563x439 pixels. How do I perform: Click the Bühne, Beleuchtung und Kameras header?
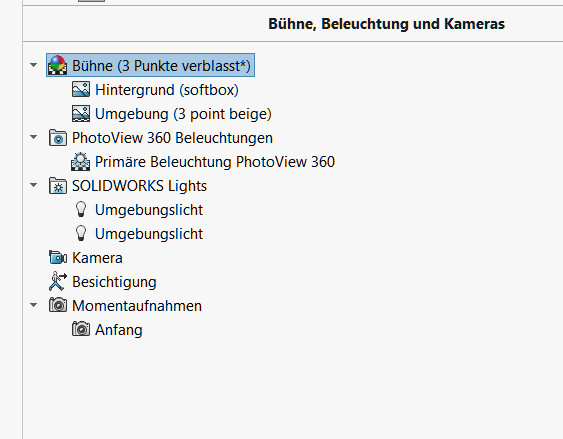coord(387,24)
